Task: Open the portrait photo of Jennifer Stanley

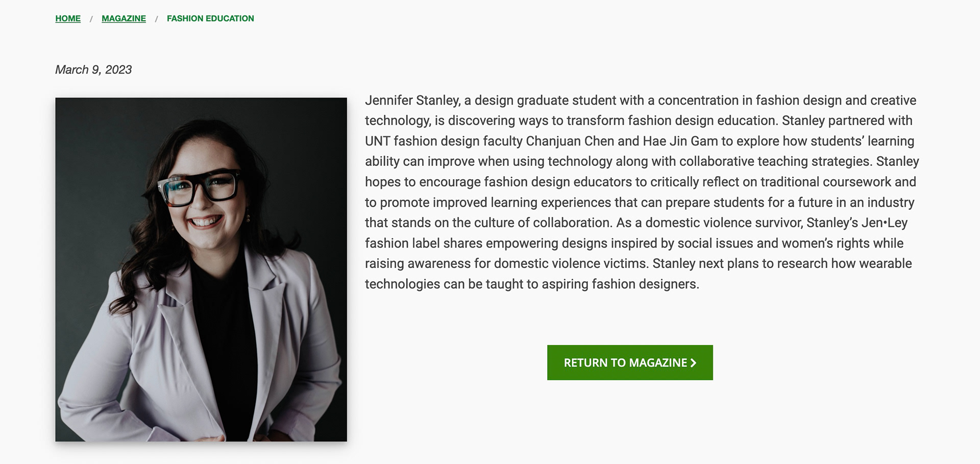Action: (x=201, y=269)
